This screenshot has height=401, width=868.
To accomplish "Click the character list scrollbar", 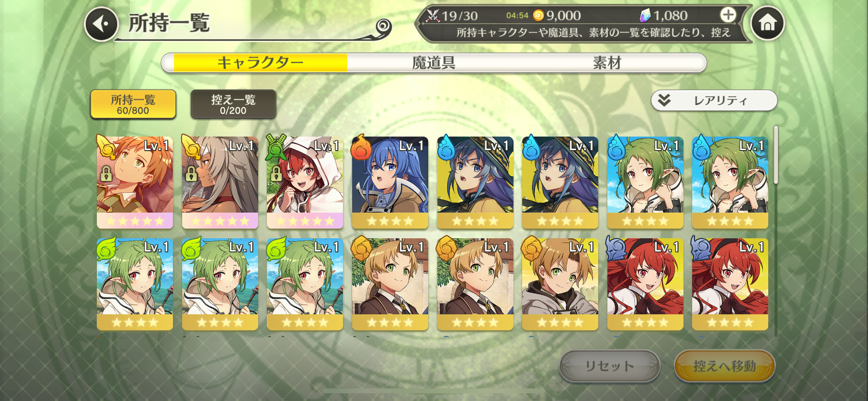I will coord(775,155).
